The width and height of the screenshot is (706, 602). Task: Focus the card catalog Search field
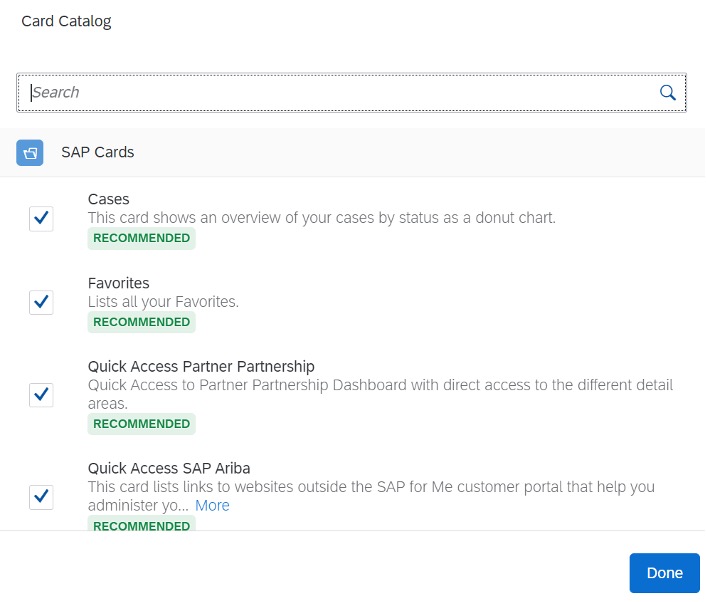351,93
